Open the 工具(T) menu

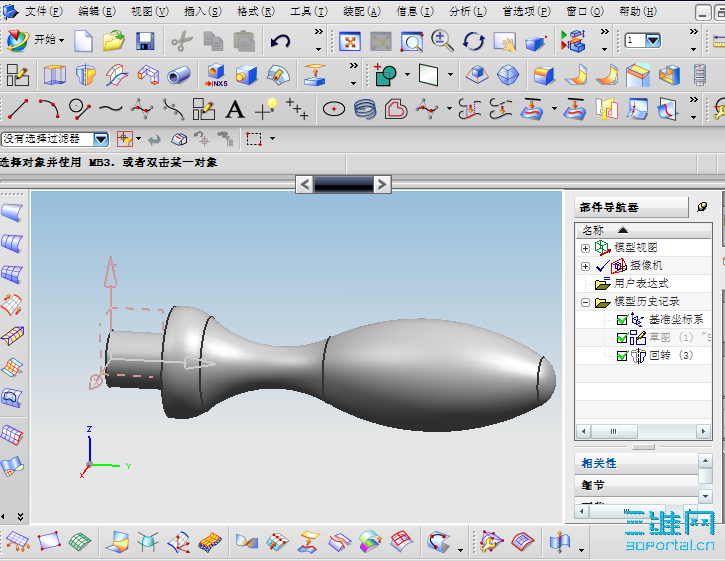pos(309,12)
